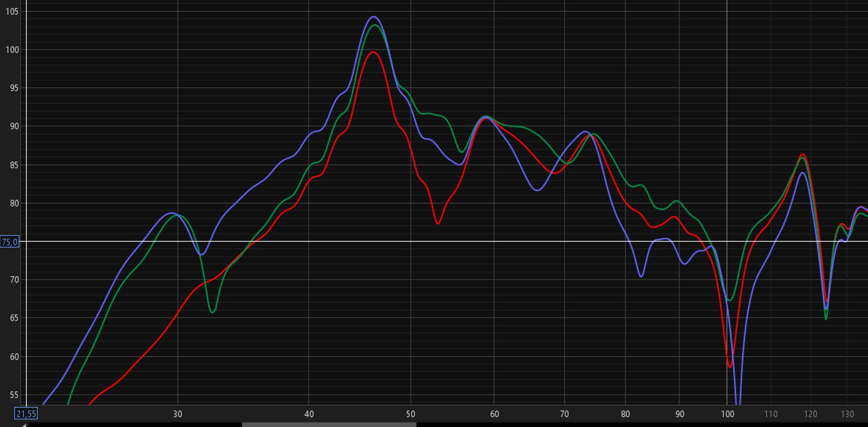Click the blue trace's highest peak near 46 Hz

374,17
